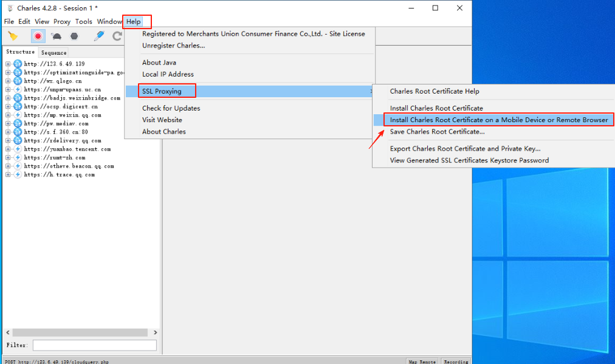The height and width of the screenshot is (364, 615).
Task: Click globe icon beside pw.mediav.com
Action: [x=18, y=123]
